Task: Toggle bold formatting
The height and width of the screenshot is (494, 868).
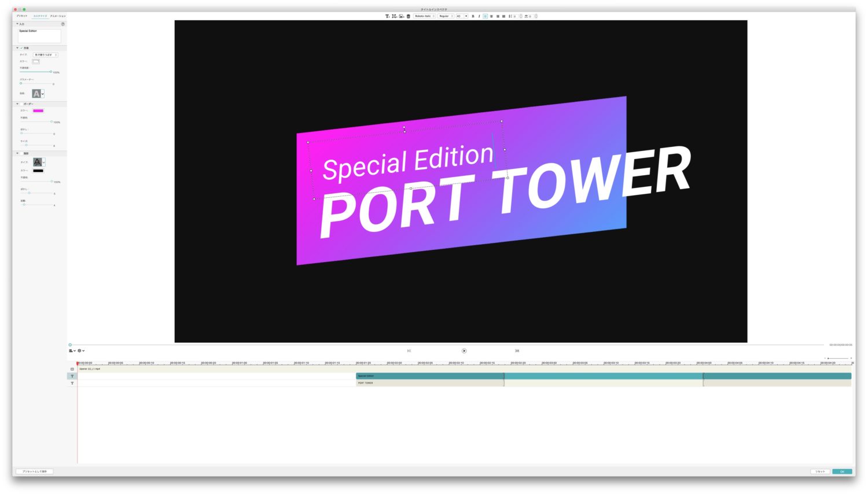Action: pyautogui.click(x=473, y=16)
